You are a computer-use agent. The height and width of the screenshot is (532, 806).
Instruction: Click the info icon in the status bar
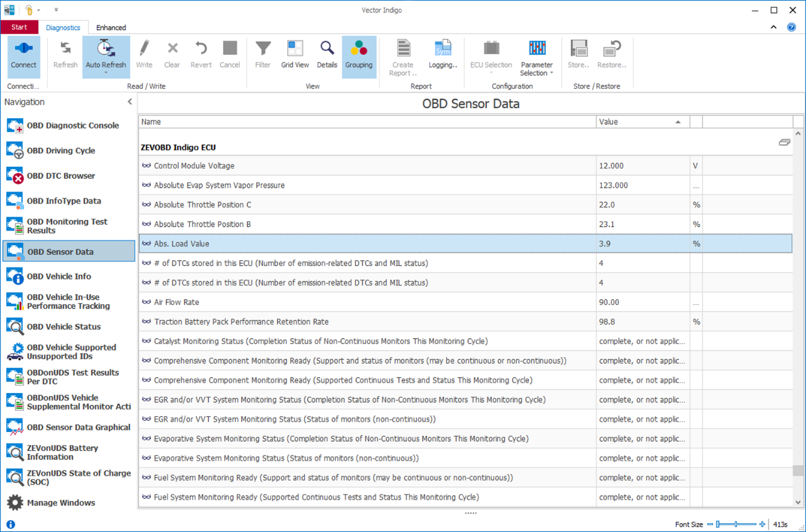[x=10, y=524]
